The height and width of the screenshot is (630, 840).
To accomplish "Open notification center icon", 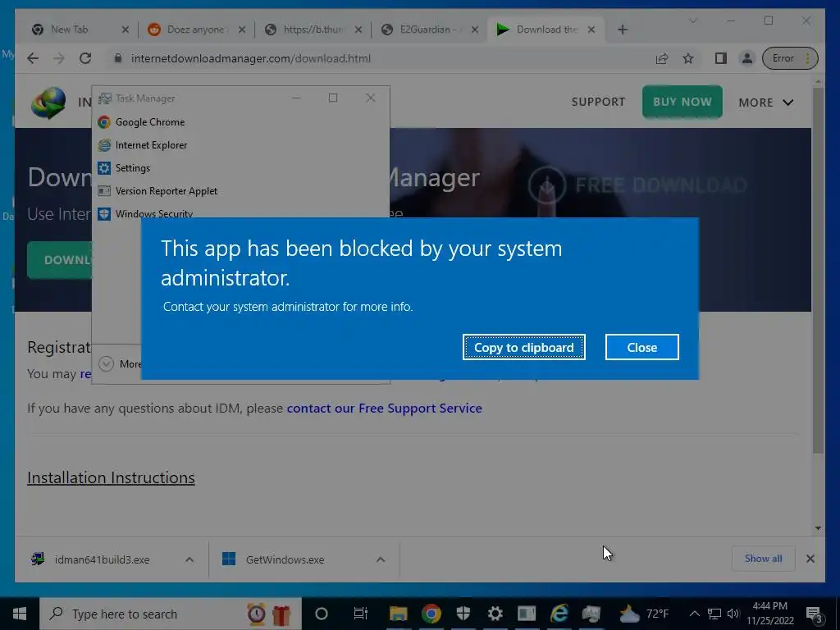I will [815, 614].
